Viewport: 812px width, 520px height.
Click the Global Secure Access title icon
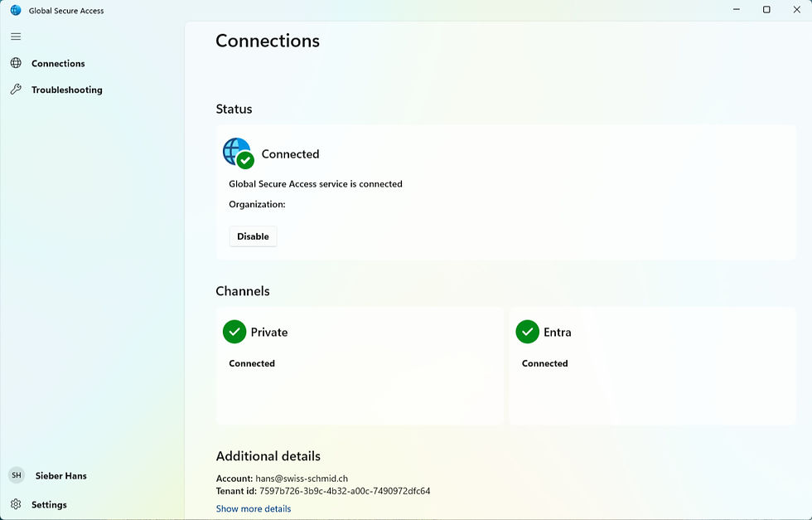click(x=16, y=10)
